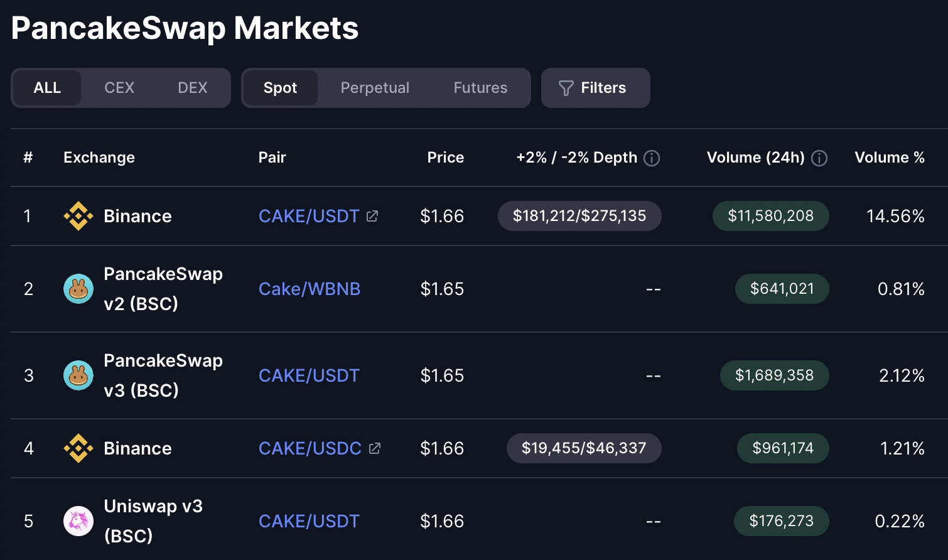Open Uniswap v3 CAKE/USDT pair link
948x560 pixels.
[x=309, y=521]
